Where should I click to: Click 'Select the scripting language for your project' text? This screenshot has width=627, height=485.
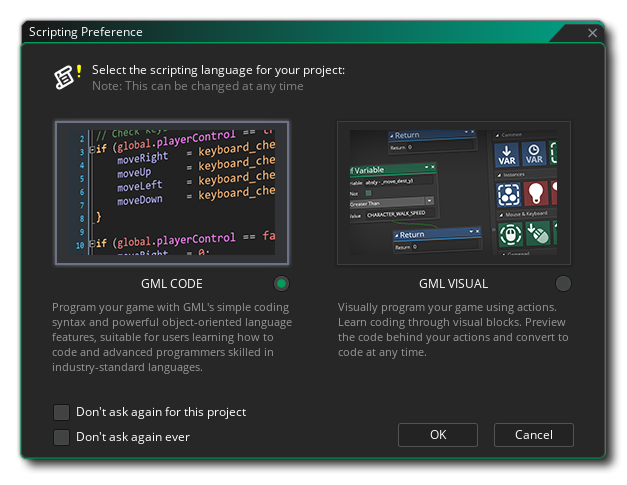click(218, 70)
